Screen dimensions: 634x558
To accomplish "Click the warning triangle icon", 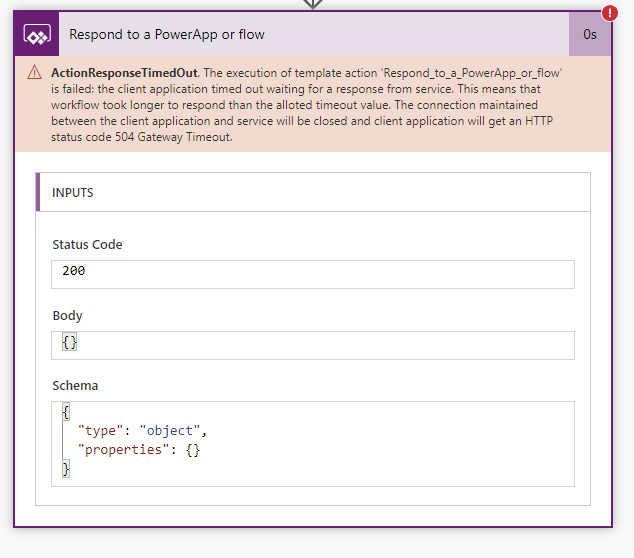I will tap(34, 72).
